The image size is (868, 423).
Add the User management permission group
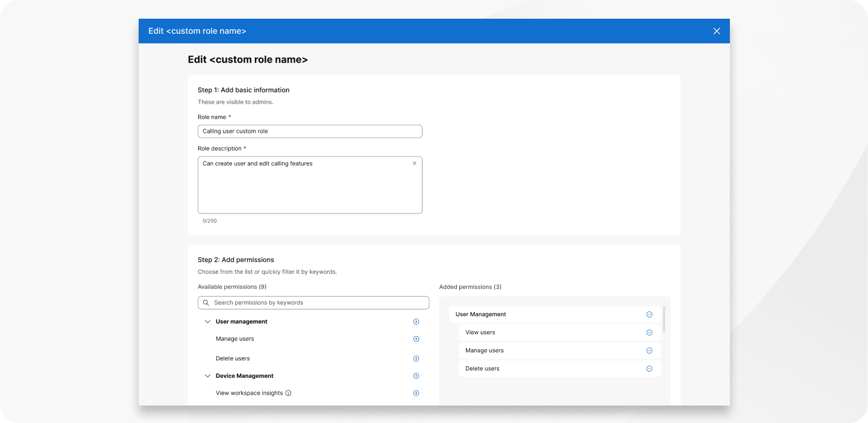click(416, 322)
